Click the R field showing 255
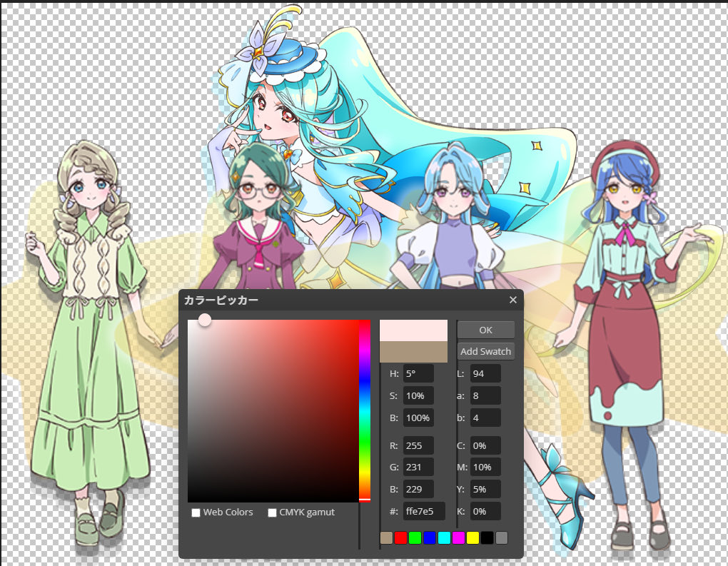This screenshot has width=728, height=566. pos(418,446)
